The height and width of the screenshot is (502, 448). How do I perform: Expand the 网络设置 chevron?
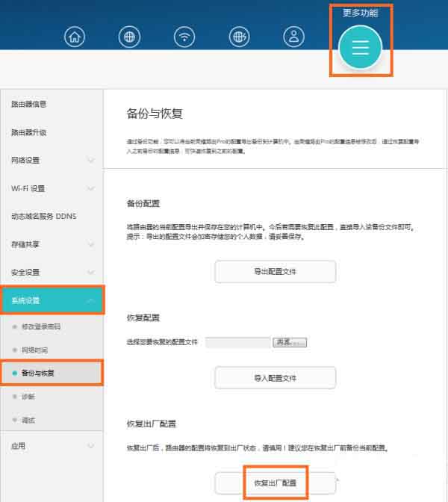pyautogui.click(x=91, y=160)
